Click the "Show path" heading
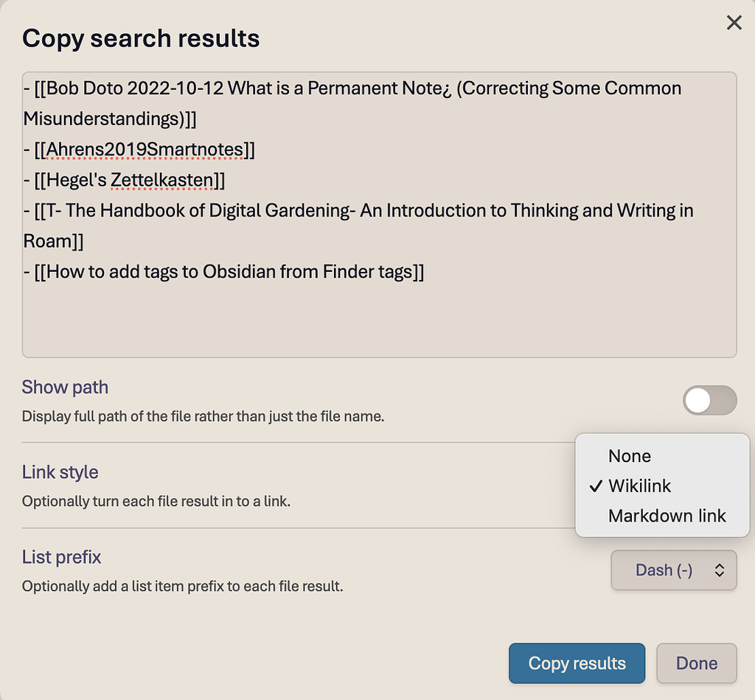This screenshot has height=700, width=755. coord(65,387)
